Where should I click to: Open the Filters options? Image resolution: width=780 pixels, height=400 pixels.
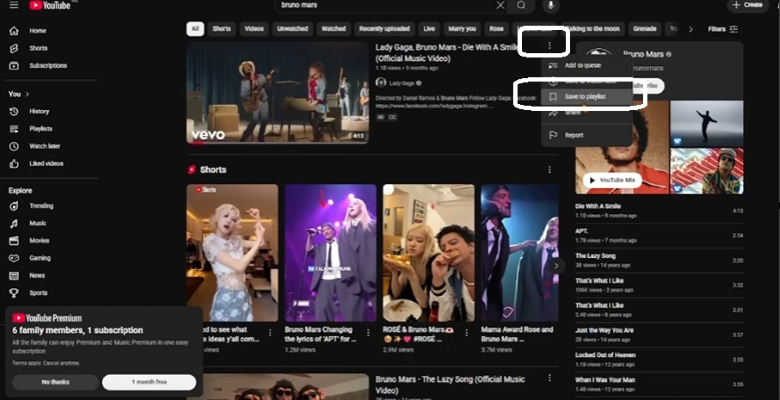[x=723, y=29]
